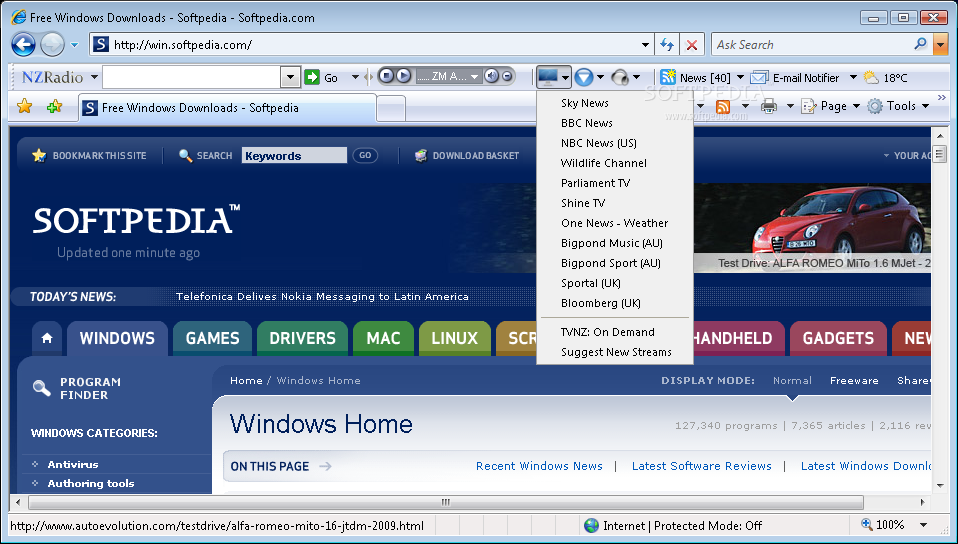Click the Add to Favorites star-plus icon

54,106
